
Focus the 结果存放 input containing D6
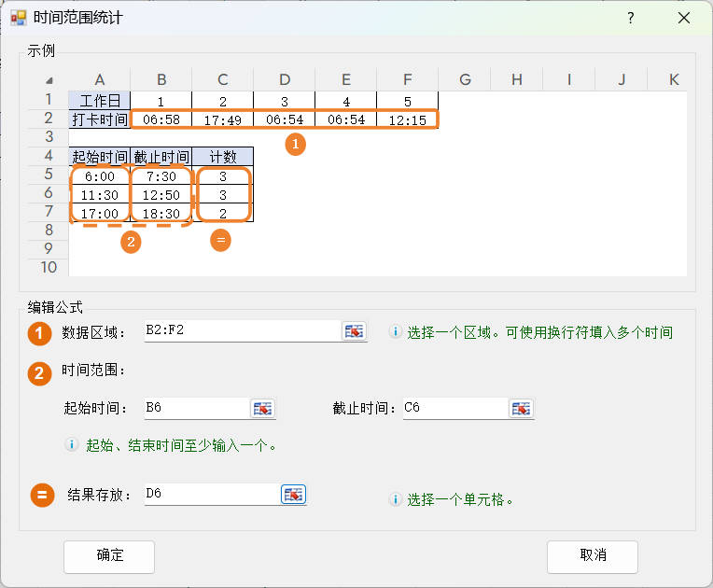click(x=210, y=495)
